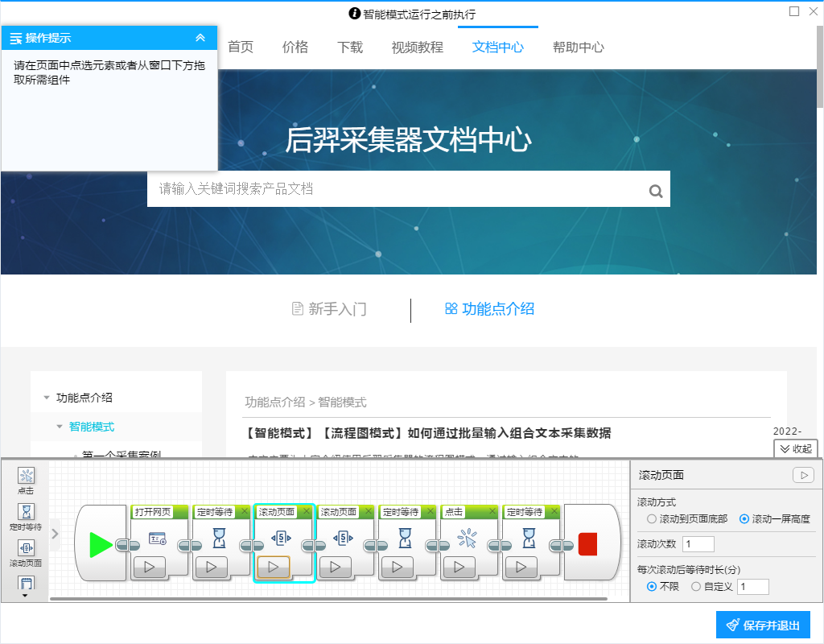
Task: Remove the 点击 flow block with its X
Action: coord(492,511)
